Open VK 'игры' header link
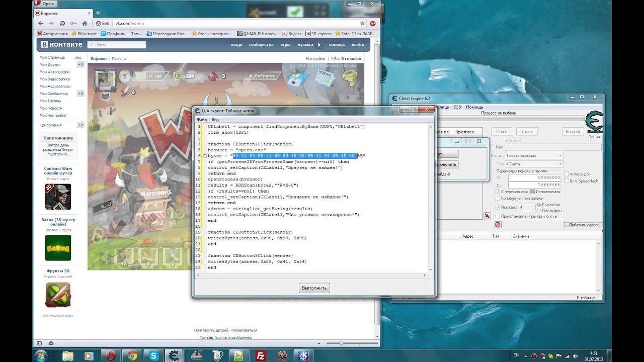644x362 pixels. click(x=285, y=45)
